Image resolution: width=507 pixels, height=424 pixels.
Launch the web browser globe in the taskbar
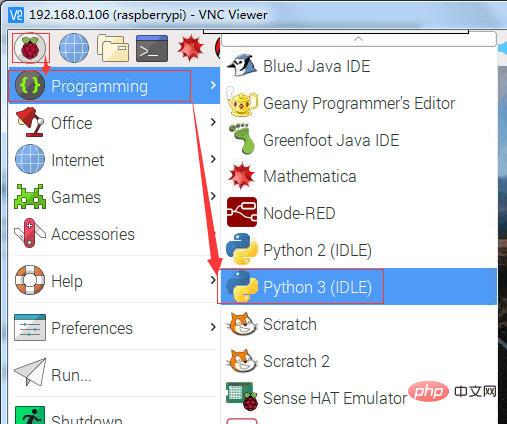(x=74, y=48)
